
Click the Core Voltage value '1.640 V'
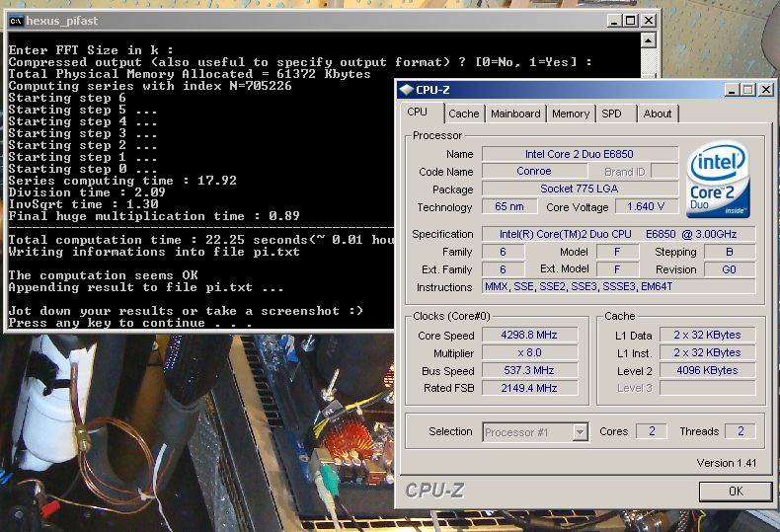point(646,206)
